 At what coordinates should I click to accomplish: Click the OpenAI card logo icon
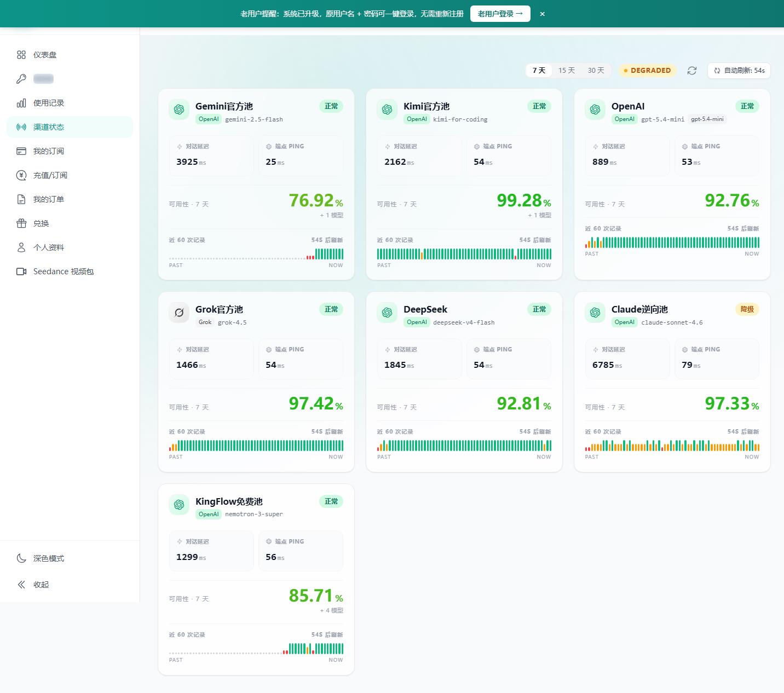pos(595,109)
